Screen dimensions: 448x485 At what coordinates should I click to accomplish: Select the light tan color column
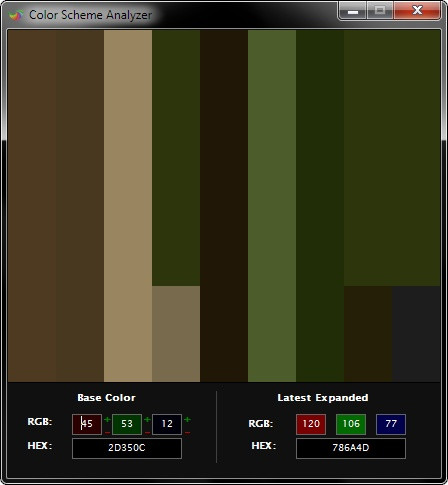point(128,206)
